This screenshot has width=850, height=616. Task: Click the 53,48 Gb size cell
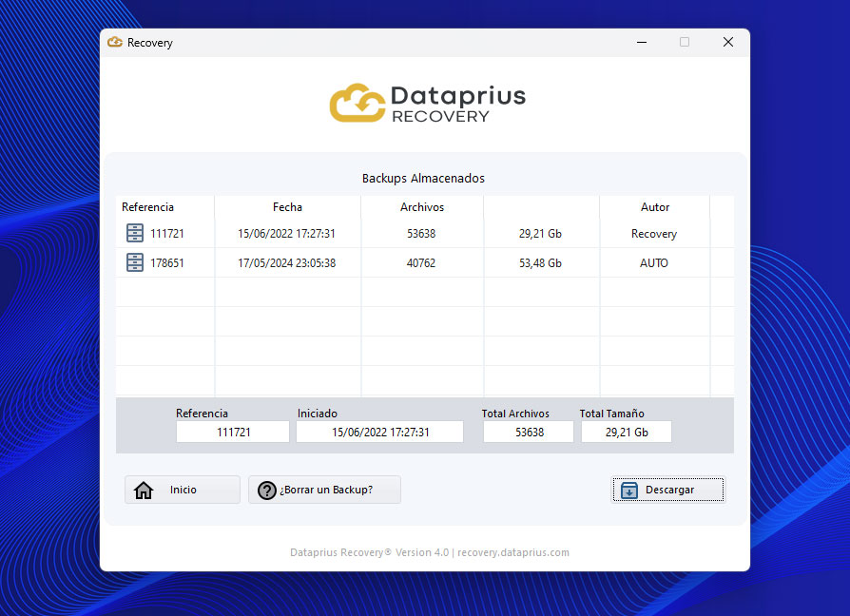(540, 262)
